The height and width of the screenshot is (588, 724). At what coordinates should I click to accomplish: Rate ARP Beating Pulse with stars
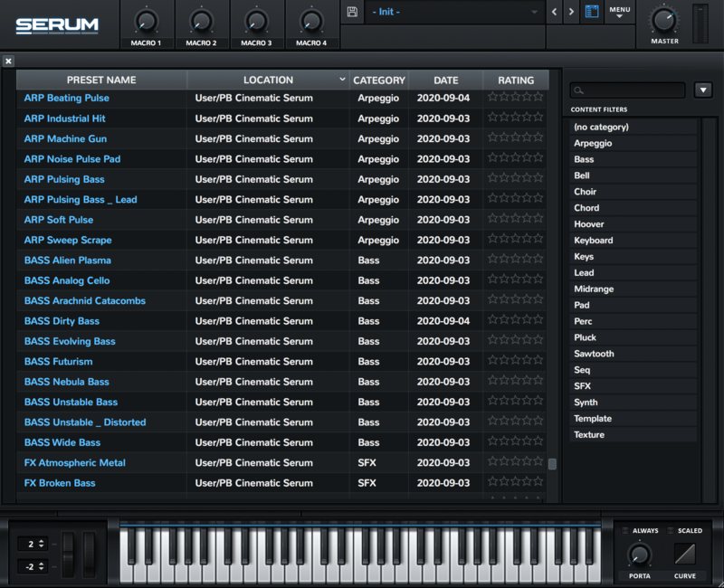[515, 98]
